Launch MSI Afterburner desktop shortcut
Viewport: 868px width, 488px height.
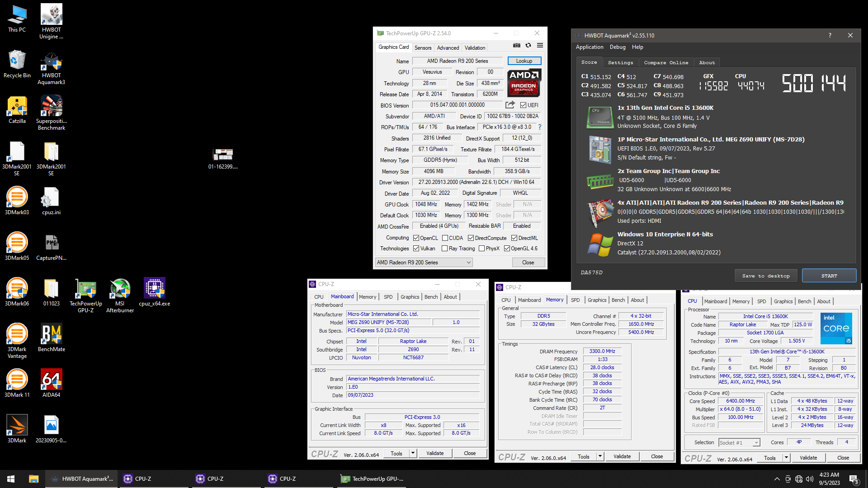120,296
